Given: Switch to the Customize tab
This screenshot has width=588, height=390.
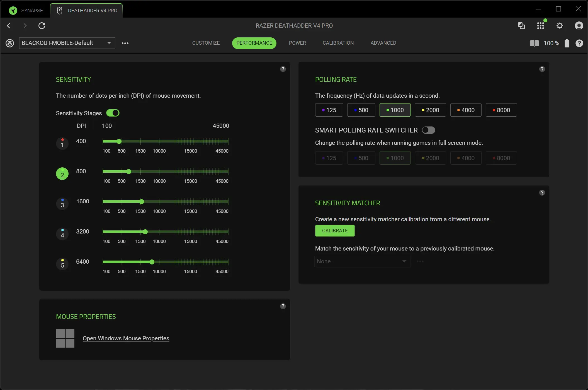Looking at the screenshot, I should 206,43.
